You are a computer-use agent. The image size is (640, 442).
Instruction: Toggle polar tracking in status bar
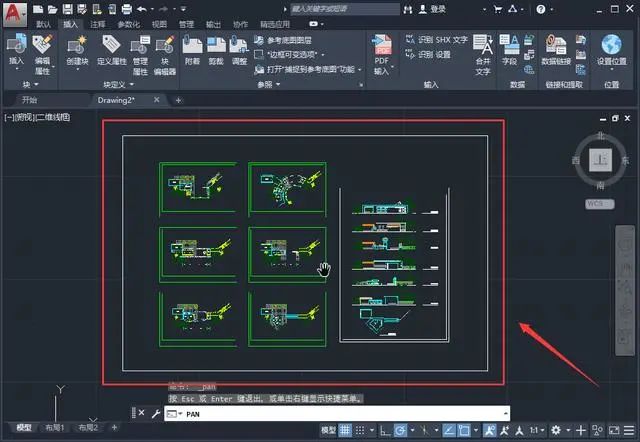(x=400, y=430)
